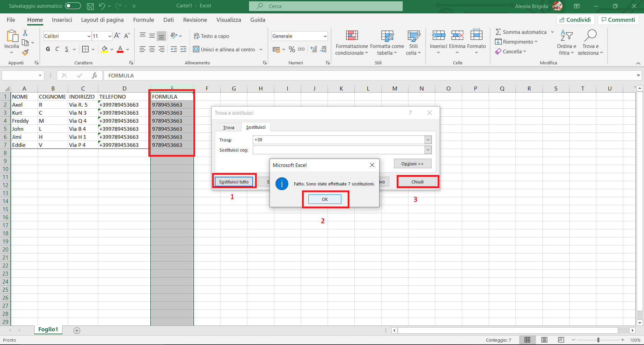
Task: Click the Cut scissors icon
Action: (25, 33)
